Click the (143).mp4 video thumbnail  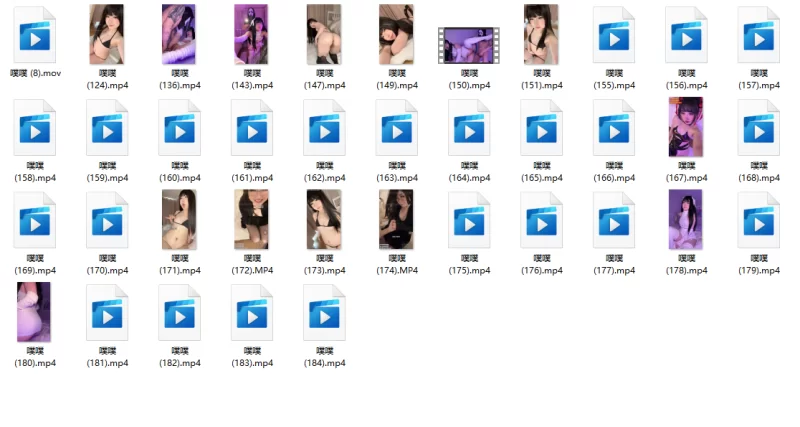pyautogui.click(x=251, y=34)
